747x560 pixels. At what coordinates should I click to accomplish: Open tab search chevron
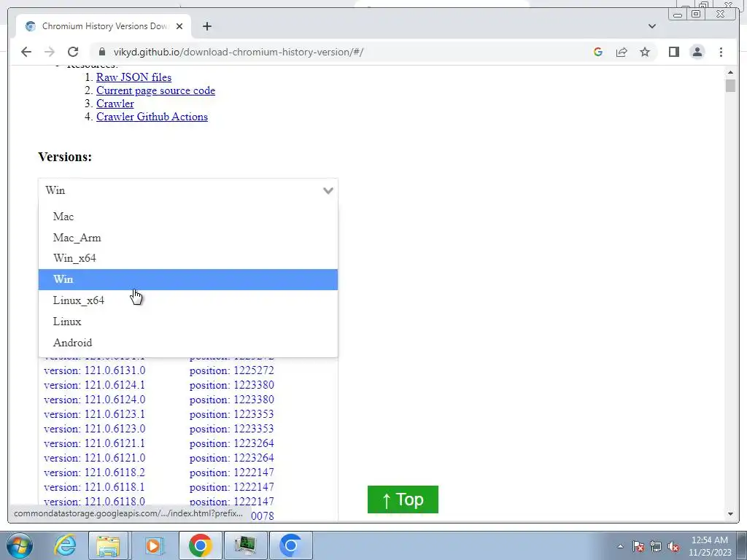[x=652, y=26]
